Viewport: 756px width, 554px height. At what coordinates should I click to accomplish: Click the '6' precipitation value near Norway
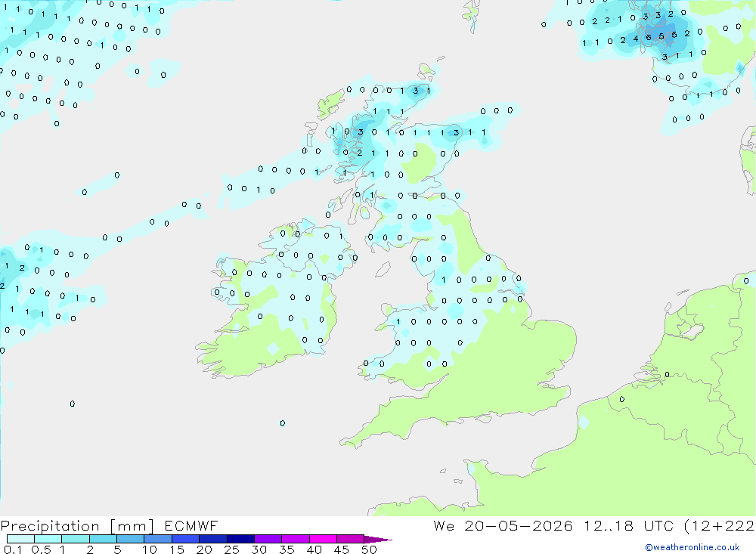point(649,37)
